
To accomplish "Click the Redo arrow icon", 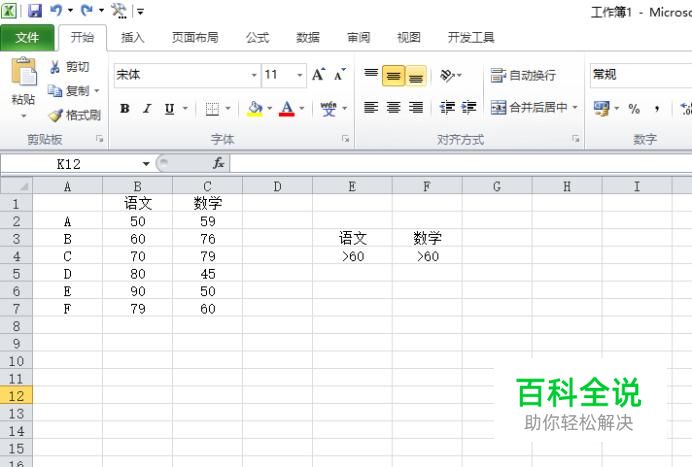I will pyautogui.click(x=86, y=10).
